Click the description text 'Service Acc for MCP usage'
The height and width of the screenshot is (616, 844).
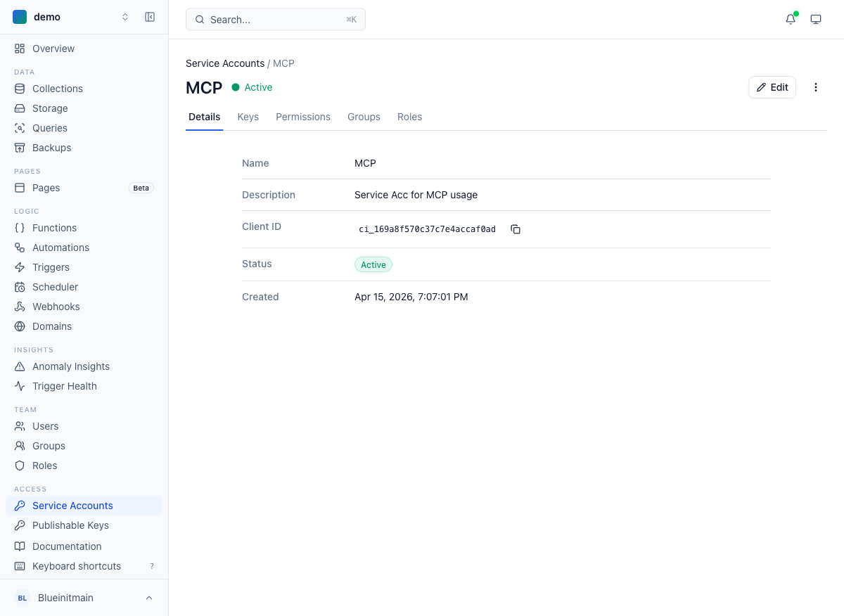416,195
